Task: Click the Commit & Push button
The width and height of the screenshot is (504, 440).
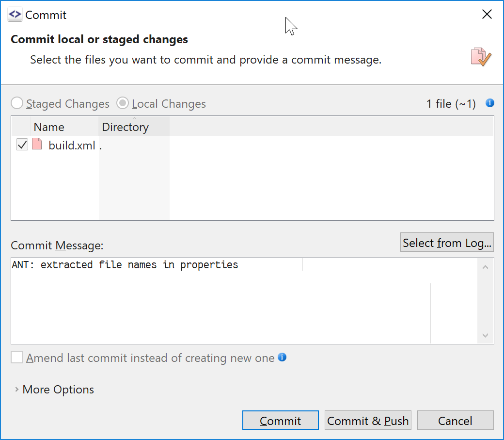Action: click(368, 420)
